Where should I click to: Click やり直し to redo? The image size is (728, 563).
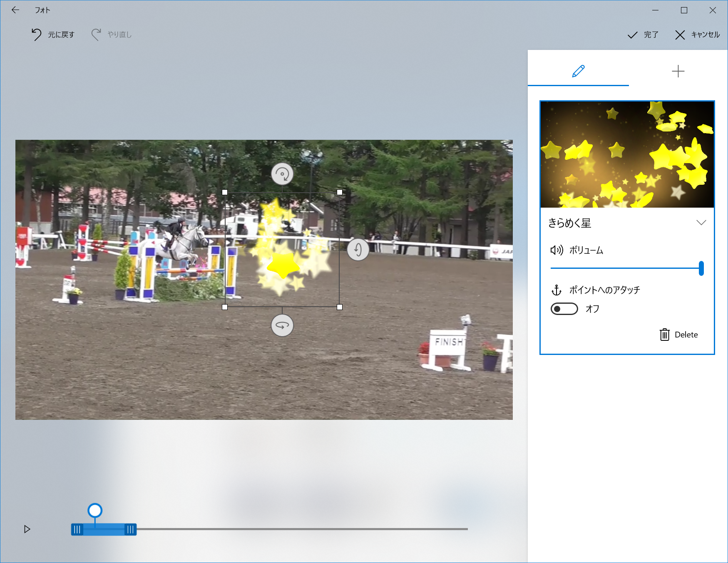pos(112,35)
